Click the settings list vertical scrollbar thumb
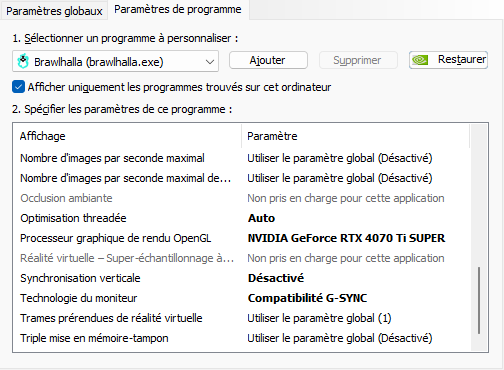Screen dimensions: 504x370 (x=479, y=300)
